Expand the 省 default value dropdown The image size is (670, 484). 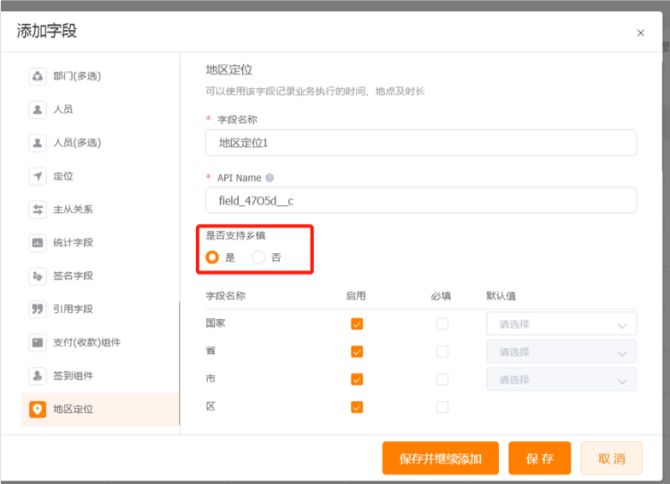pos(561,352)
